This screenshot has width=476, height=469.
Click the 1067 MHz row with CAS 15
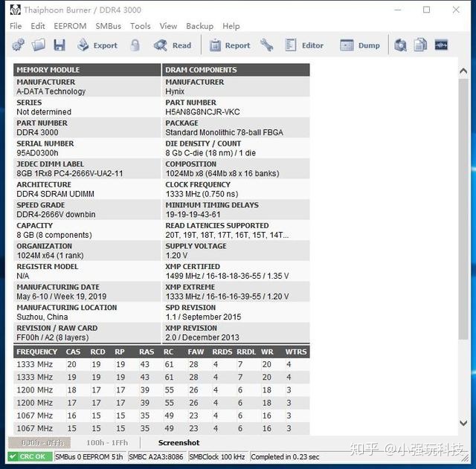(161, 428)
